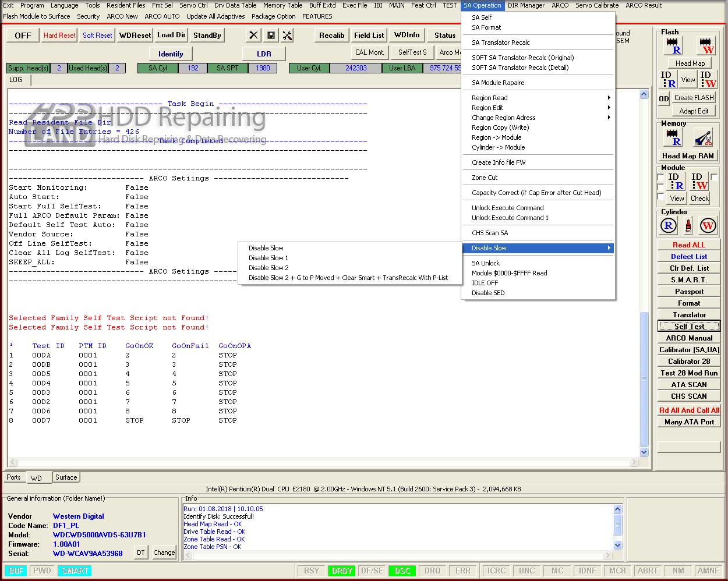Click the floppy disk save icon
This screenshot has width=728, height=581.
point(271,36)
